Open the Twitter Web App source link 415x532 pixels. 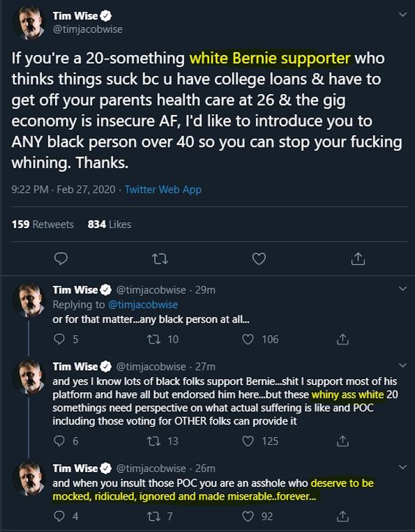[163, 190]
